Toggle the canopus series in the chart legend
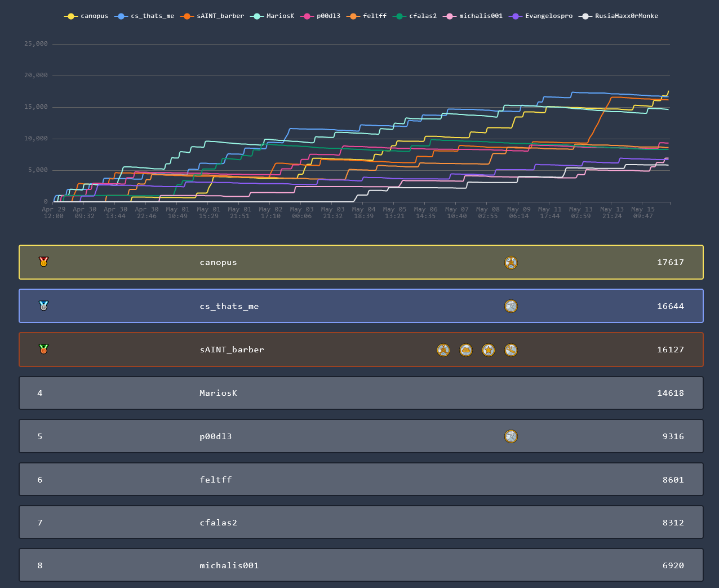 coord(86,16)
